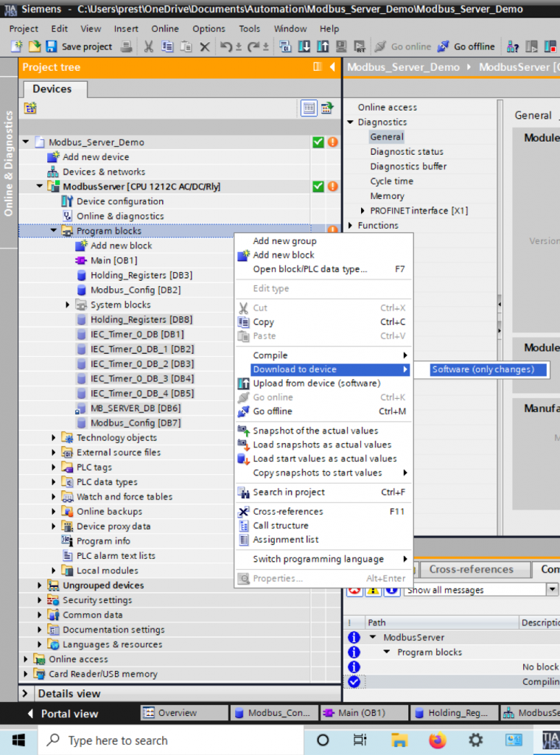Switch to Portal view
This screenshot has width=560, height=755.
click(x=63, y=714)
